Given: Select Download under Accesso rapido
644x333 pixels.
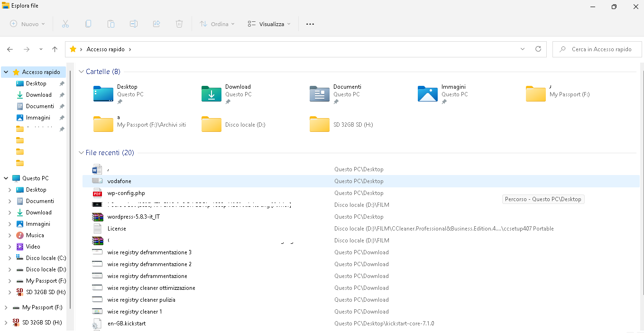Looking at the screenshot, I should click(39, 95).
